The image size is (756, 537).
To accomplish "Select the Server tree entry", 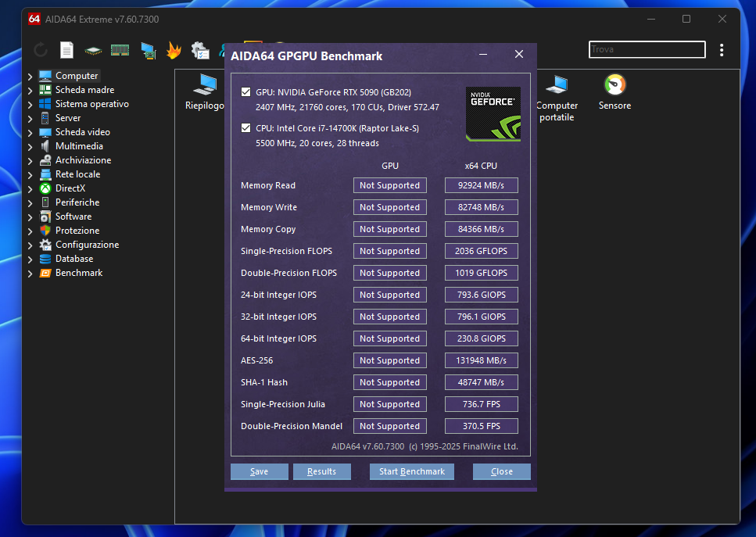I will coord(67,117).
